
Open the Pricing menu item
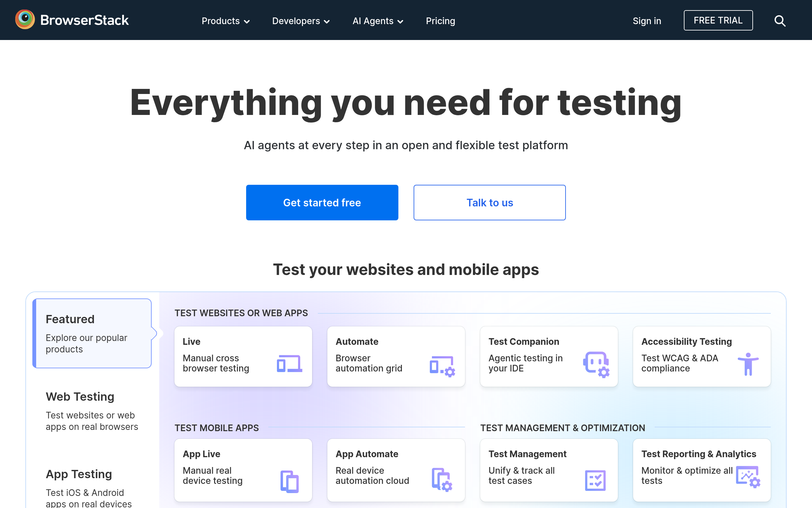[x=440, y=21]
